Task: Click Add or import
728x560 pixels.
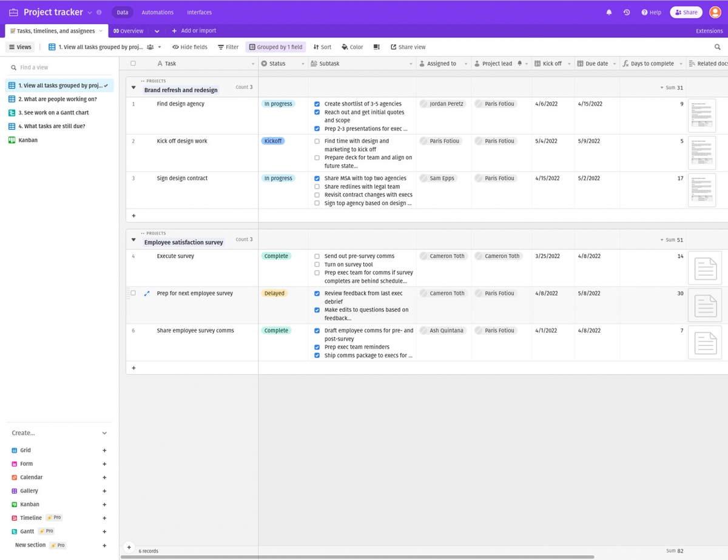Action: click(x=193, y=30)
